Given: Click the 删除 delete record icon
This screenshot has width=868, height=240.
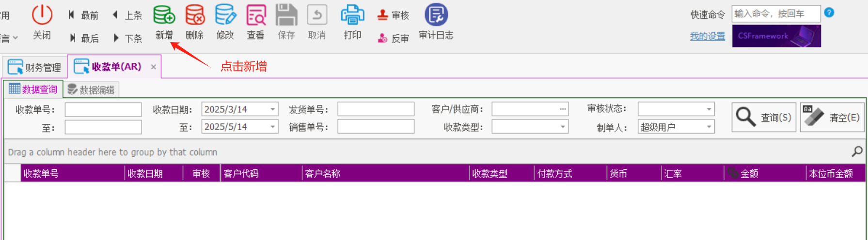Looking at the screenshot, I should pyautogui.click(x=195, y=15).
